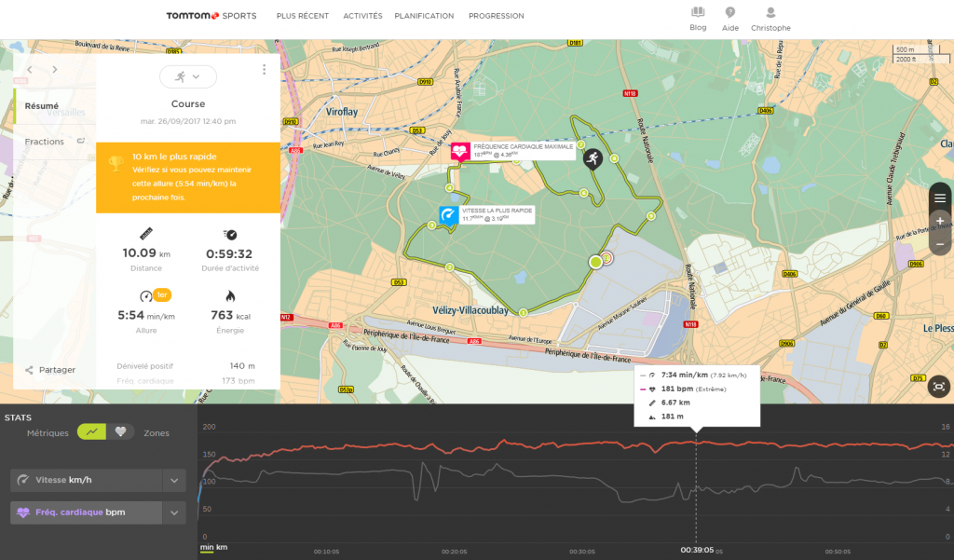Expand the Vitesse km/h metric dropdown
954x560 pixels.
click(174, 481)
